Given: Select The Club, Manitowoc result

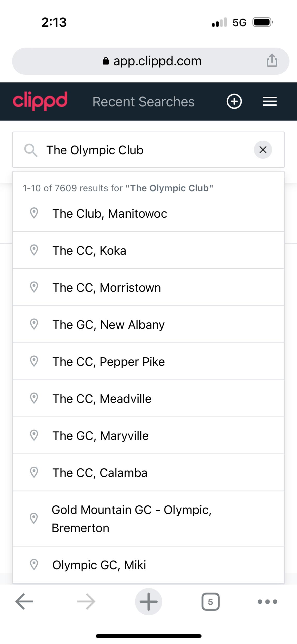Looking at the screenshot, I should (110, 214).
